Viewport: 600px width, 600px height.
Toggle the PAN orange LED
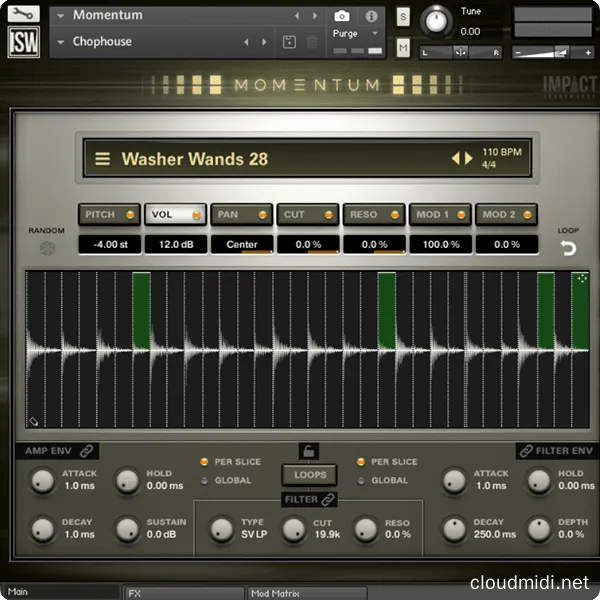(x=262, y=215)
